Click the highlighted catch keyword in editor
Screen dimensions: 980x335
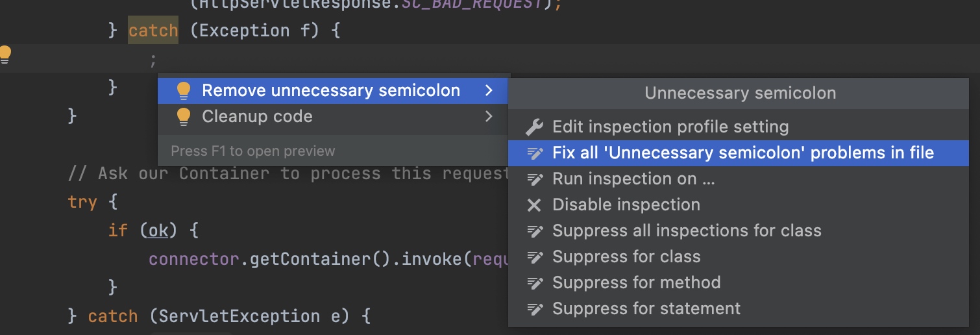point(153,31)
